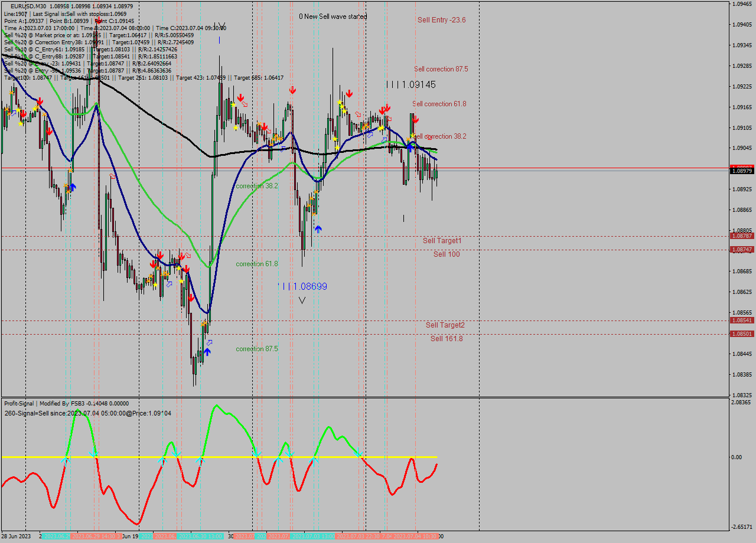This screenshot has height=543, width=756.
Task: Select the Sell Target1 text label
Action: pos(442,241)
